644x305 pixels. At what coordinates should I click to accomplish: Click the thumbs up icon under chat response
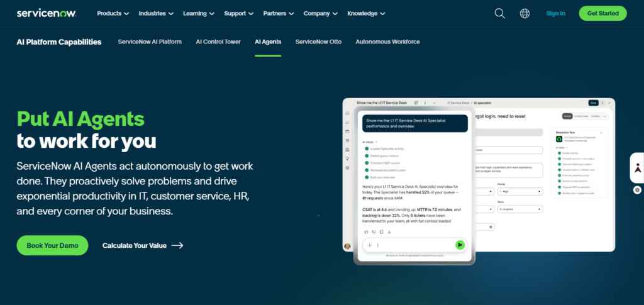pyautogui.click(x=367, y=232)
